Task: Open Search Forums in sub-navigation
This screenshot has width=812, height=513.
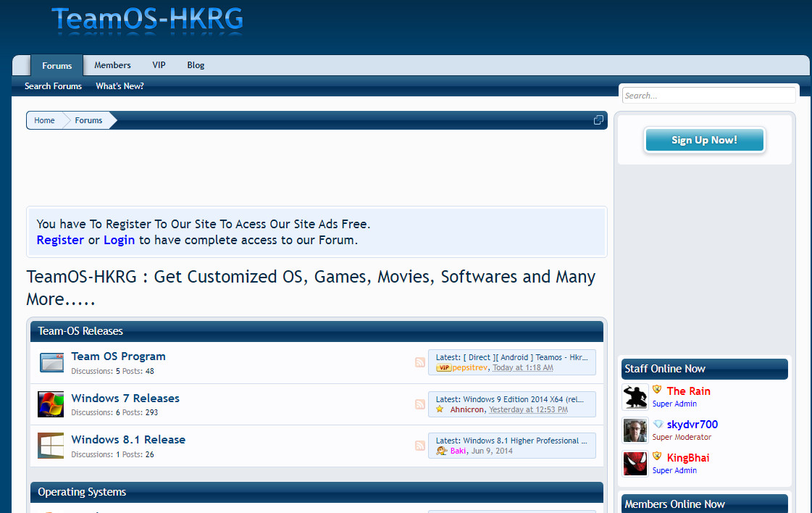Action: point(53,86)
